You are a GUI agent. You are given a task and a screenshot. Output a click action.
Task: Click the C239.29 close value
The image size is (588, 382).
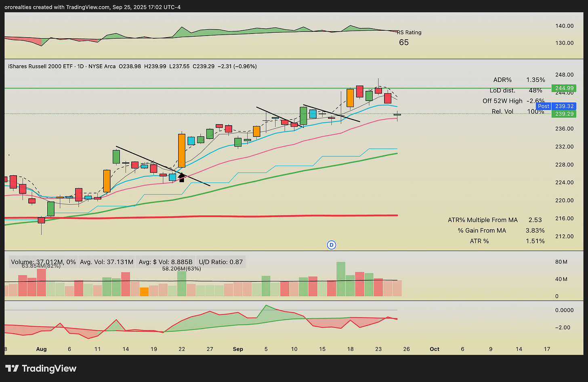pos(204,66)
